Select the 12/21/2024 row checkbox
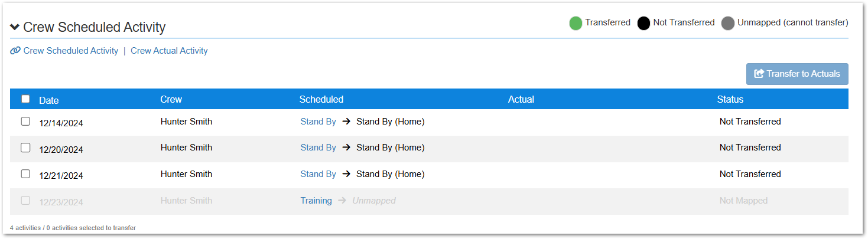This screenshot has height=239, width=868. pyautogui.click(x=25, y=173)
